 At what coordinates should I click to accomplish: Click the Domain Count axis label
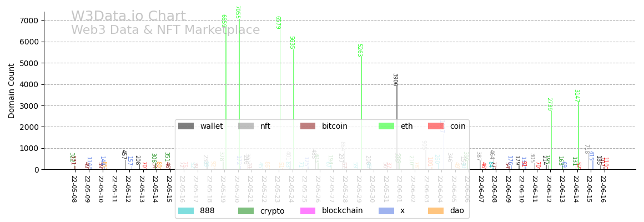click(12, 90)
